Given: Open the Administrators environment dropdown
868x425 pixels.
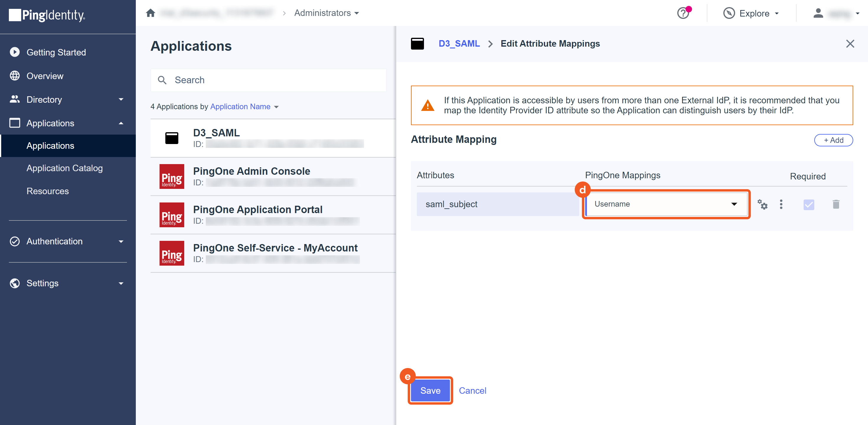Looking at the screenshot, I should (x=326, y=13).
